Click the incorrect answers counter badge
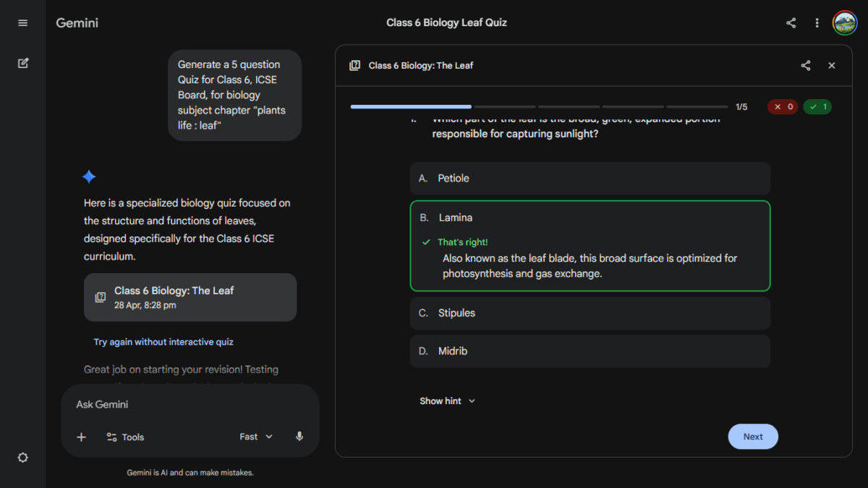The width and height of the screenshot is (868, 488). pos(783,107)
